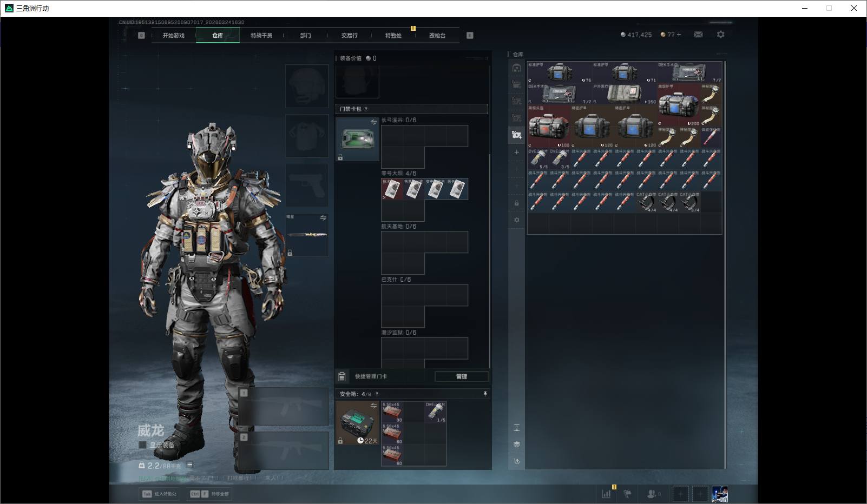Click the 管理 button for keycards
Image resolution: width=867 pixels, height=504 pixels.
click(x=461, y=376)
